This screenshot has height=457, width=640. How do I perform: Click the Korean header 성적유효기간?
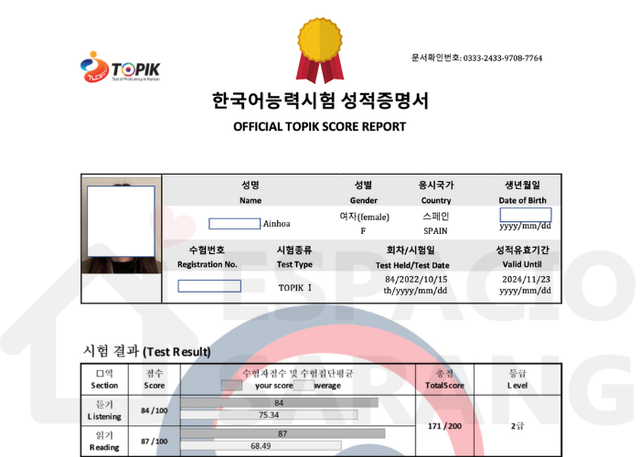(522, 250)
